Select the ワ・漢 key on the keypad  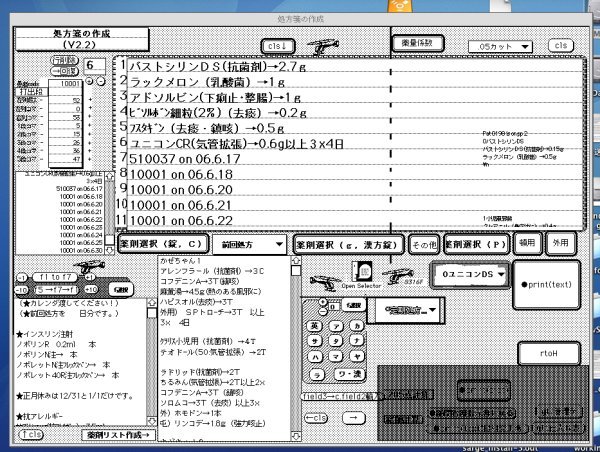click(x=349, y=374)
